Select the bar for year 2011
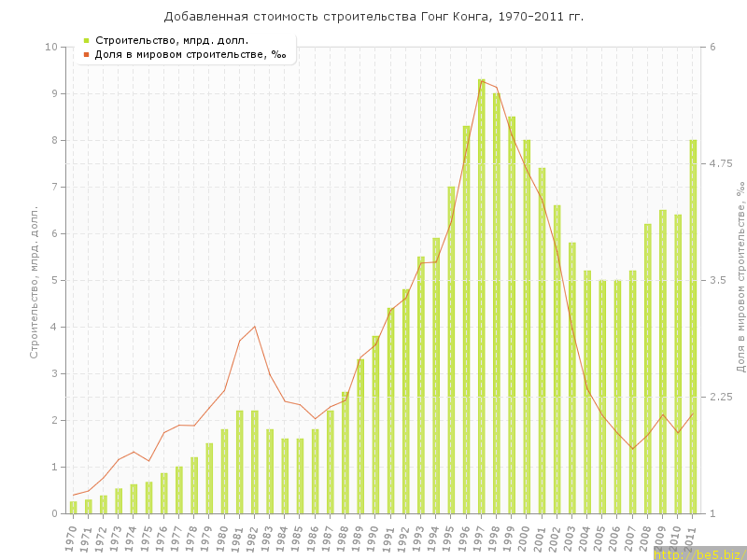 point(693,327)
